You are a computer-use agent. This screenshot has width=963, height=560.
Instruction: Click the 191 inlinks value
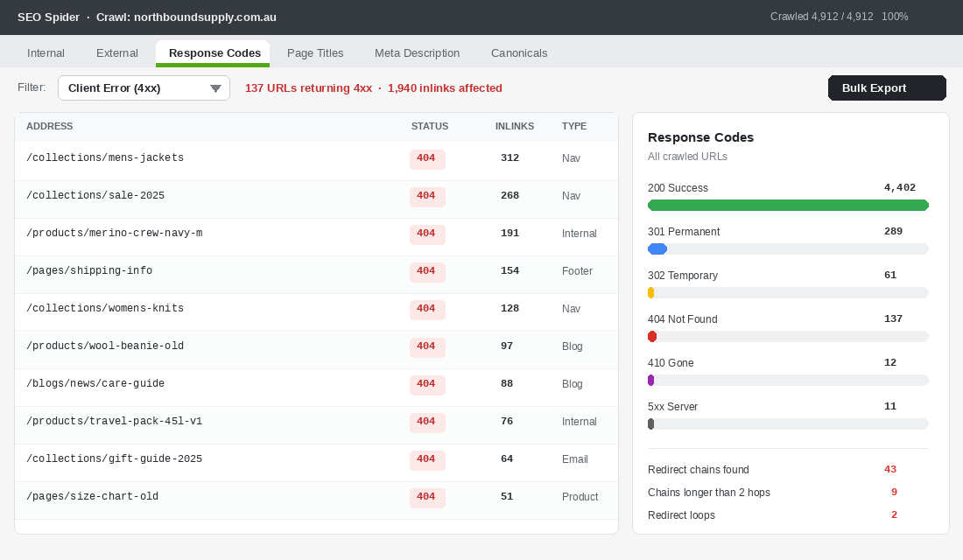coord(510,233)
